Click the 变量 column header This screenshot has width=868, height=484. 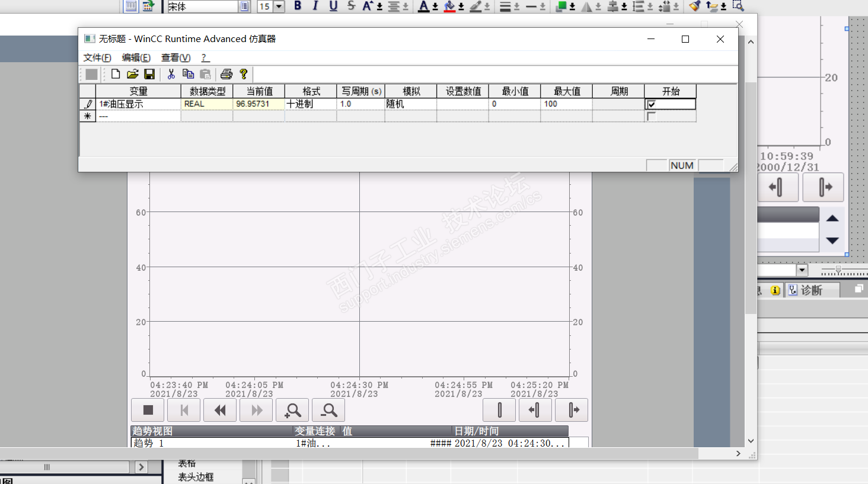click(x=138, y=91)
